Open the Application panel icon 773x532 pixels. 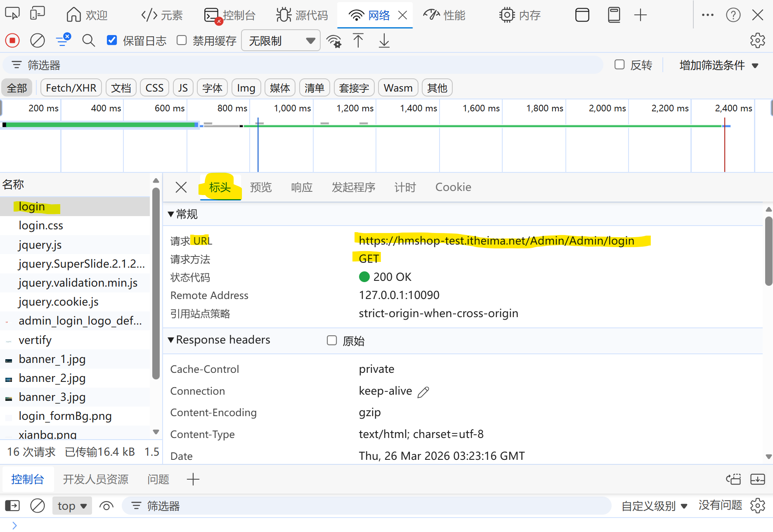pyautogui.click(x=582, y=15)
